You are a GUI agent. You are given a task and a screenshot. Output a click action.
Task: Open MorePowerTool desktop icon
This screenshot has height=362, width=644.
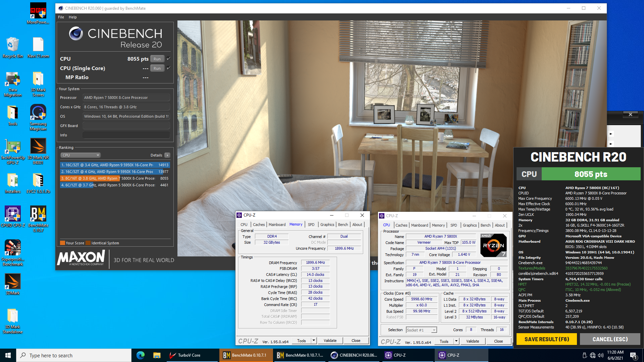[38, 13]
